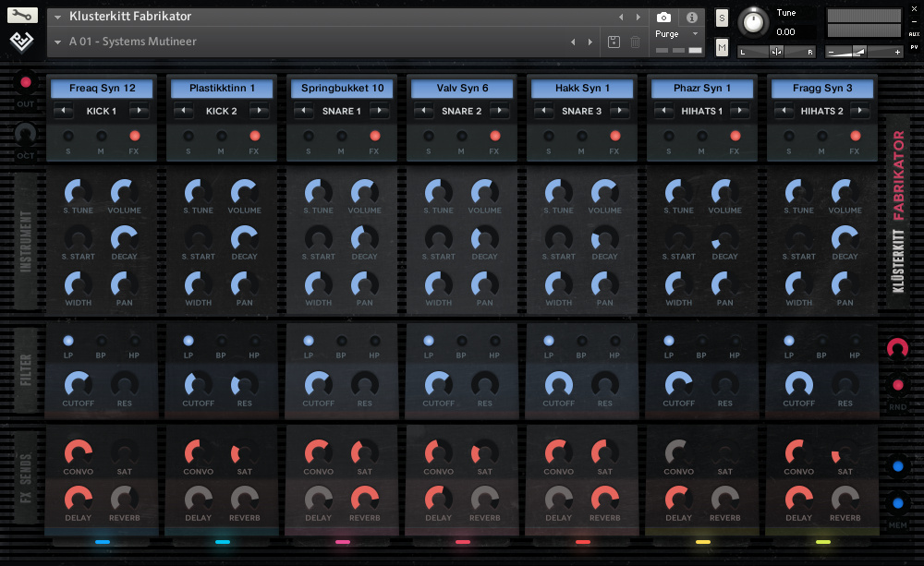Click the RND randomize red button
924x566 pixels.
[897, 385]
